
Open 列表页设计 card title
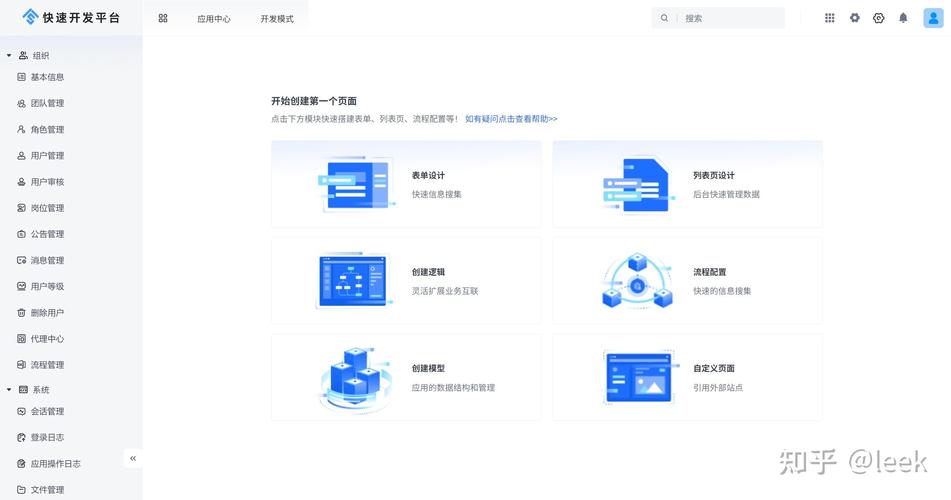coord(714,175)
